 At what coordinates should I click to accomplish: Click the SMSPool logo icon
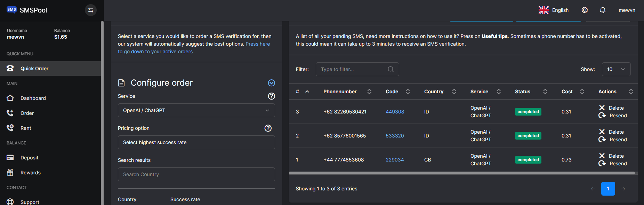click(x=11, y=10)
